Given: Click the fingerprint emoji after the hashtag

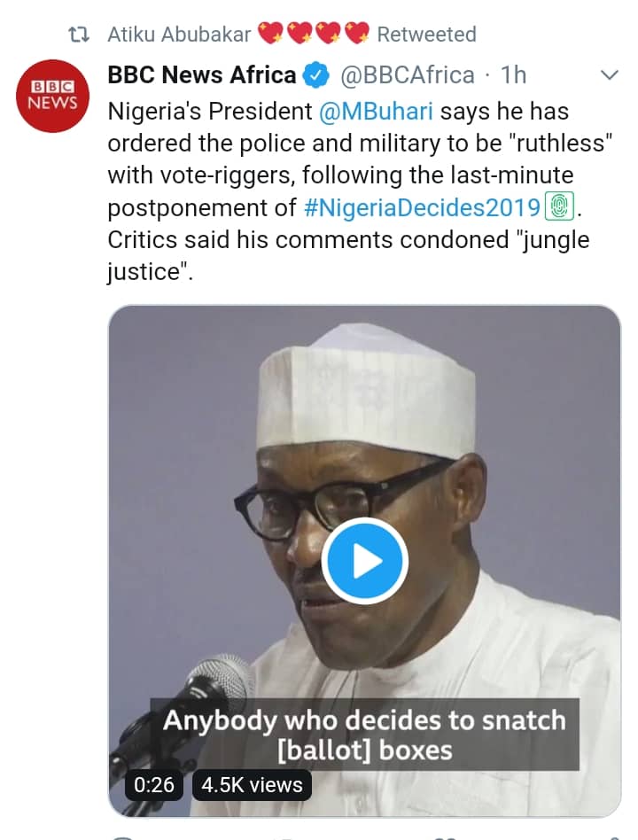Looking at the screenshot, I should click(x=560, y=208).
